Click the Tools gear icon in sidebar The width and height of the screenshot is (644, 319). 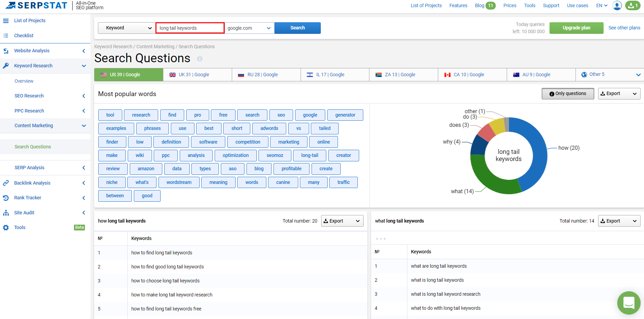6,227
